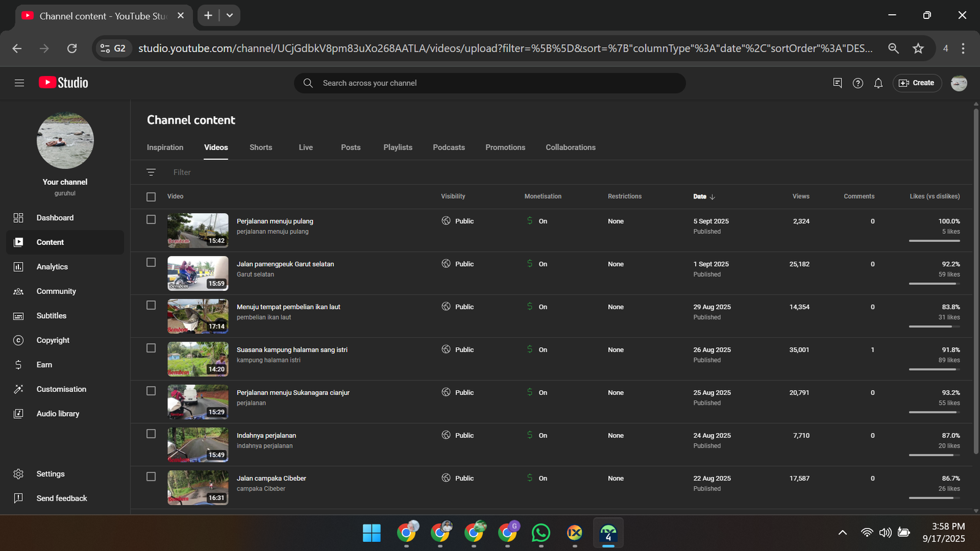This screenshot has width=980, height=551.
Task: Toggle the Date column sort arrow
Action: [712, 197]
